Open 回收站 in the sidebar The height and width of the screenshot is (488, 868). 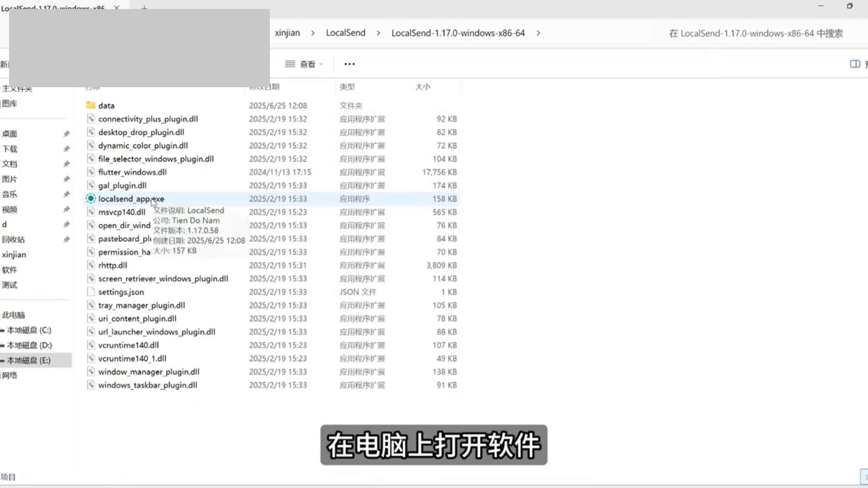click(13, 239)
